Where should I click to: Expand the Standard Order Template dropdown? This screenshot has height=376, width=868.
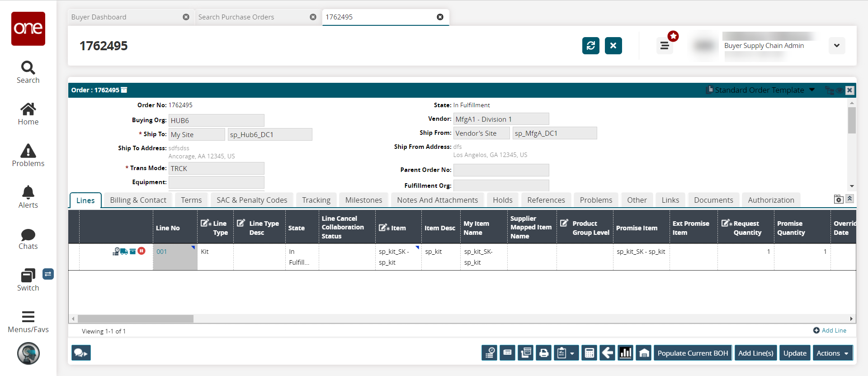pyautogui.click(x=812, y=90)
